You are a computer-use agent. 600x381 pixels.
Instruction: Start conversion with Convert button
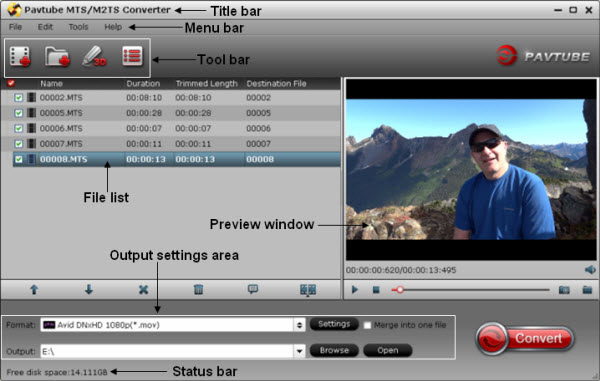[x=525, y=339]
